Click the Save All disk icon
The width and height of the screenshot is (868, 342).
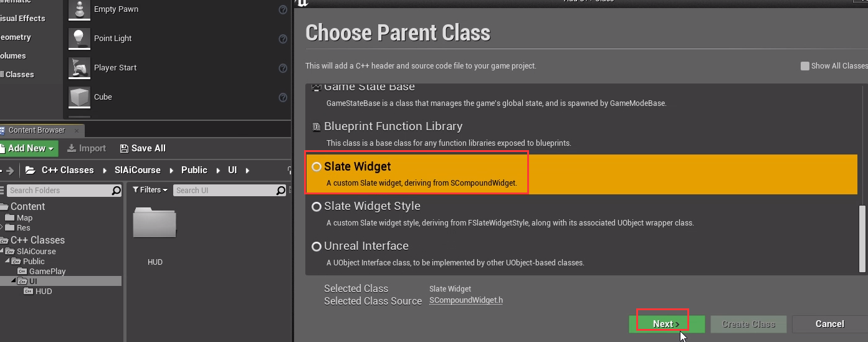(x=124, y=148)
